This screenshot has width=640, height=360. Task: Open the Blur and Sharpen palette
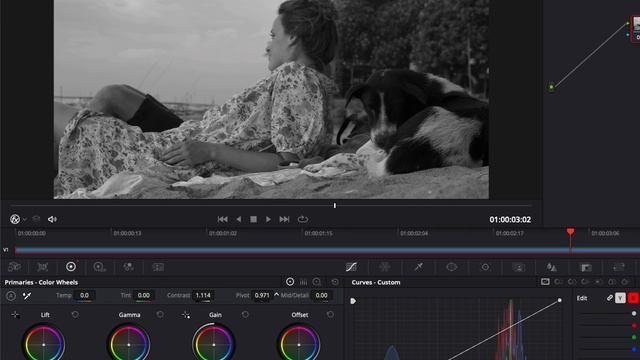coord(552,267)
